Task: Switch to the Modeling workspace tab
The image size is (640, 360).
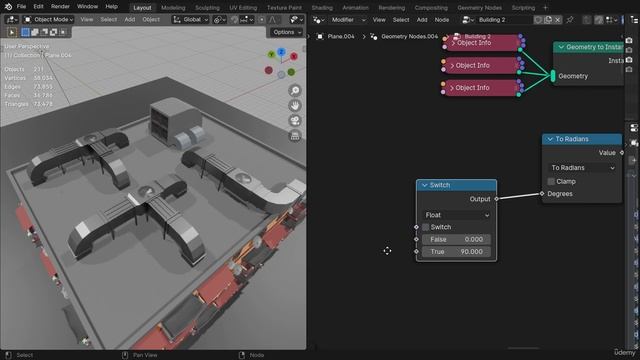Action: [173, 8]
